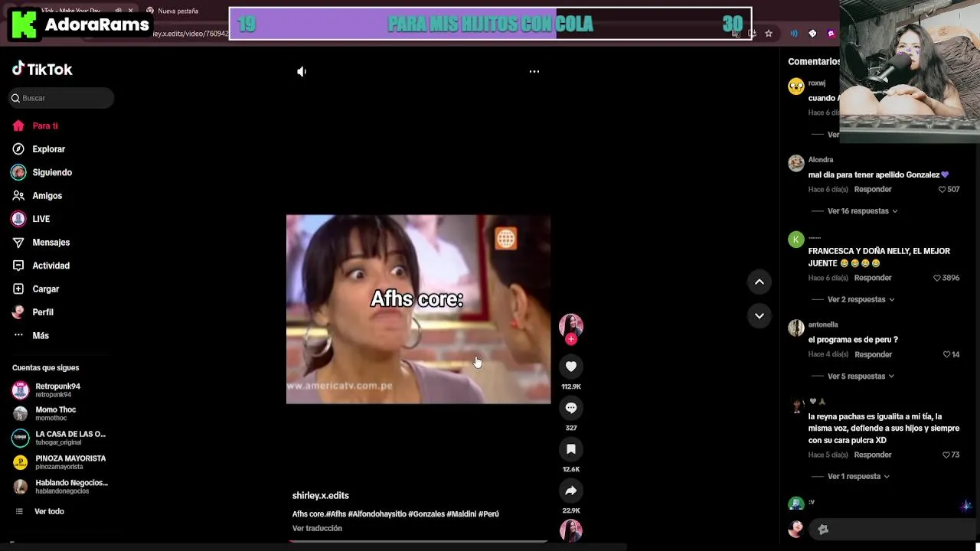
Task: Open the Comentarios panel header
Action: point(814,61)
